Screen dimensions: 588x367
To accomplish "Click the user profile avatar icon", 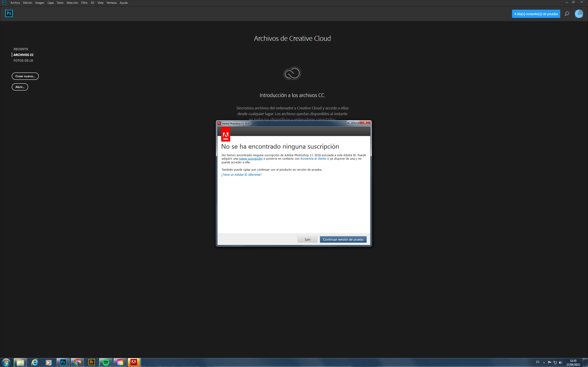I will pos(579,14).
